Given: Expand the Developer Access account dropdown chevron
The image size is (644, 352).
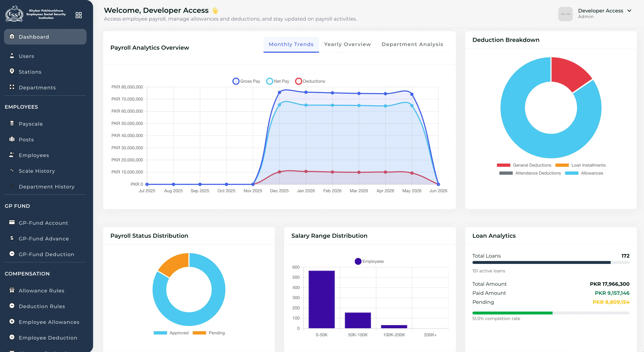Looking at the screenshot, I should (629, 10).
